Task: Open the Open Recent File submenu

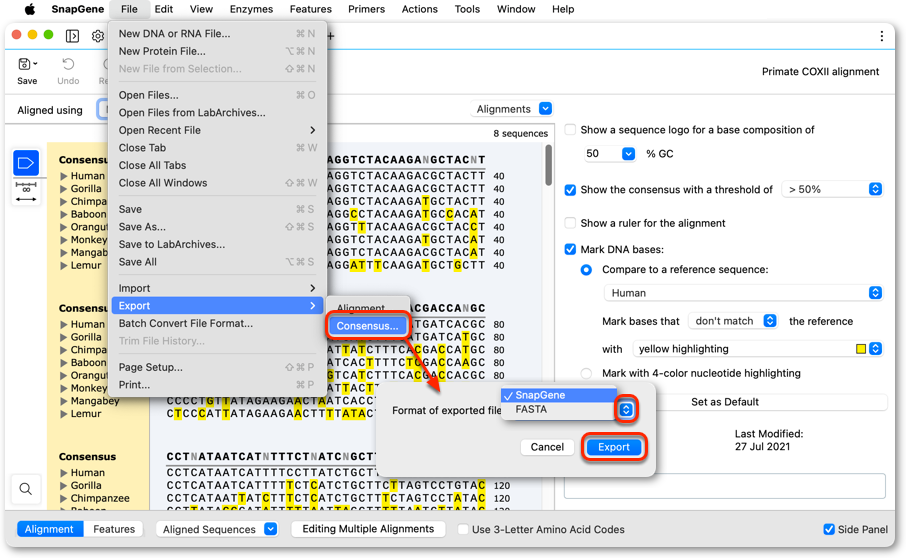Action: [x=217, y=130]
